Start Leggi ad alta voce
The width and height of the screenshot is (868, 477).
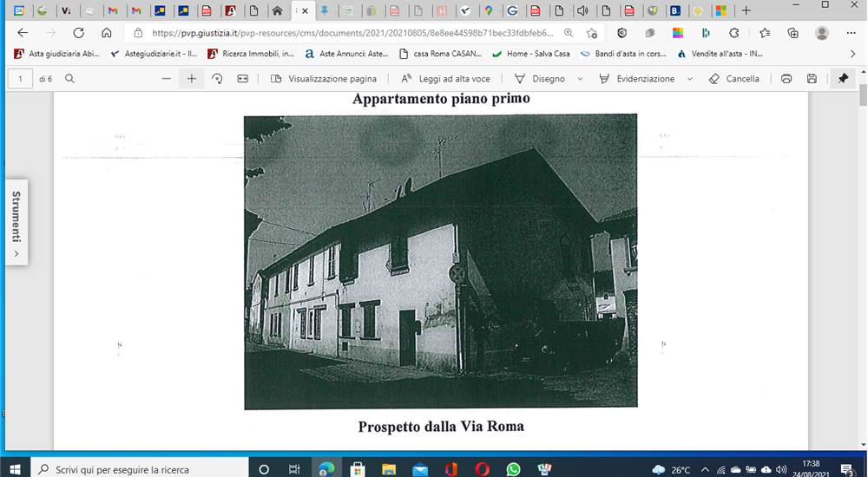[x=445, y=79]
